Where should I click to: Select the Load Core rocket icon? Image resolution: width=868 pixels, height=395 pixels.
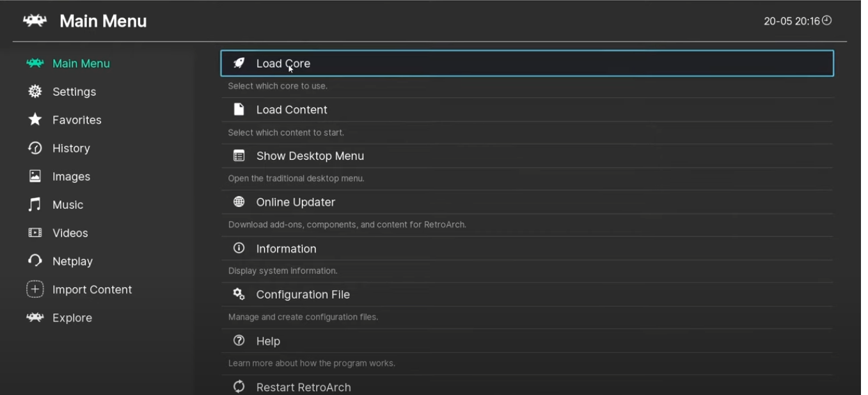coord(239,63)
